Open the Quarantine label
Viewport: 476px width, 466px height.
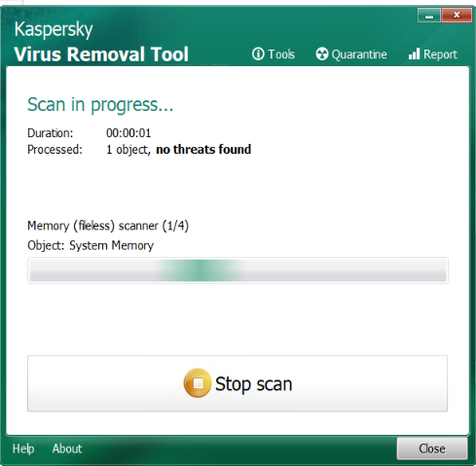(359, 54)
